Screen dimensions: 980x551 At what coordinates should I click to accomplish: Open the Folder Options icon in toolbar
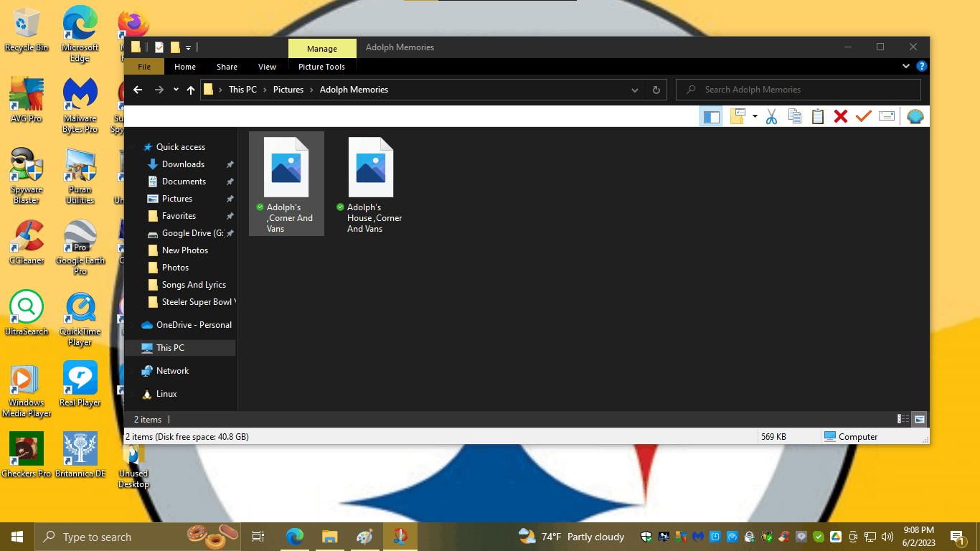coord(738,116)
